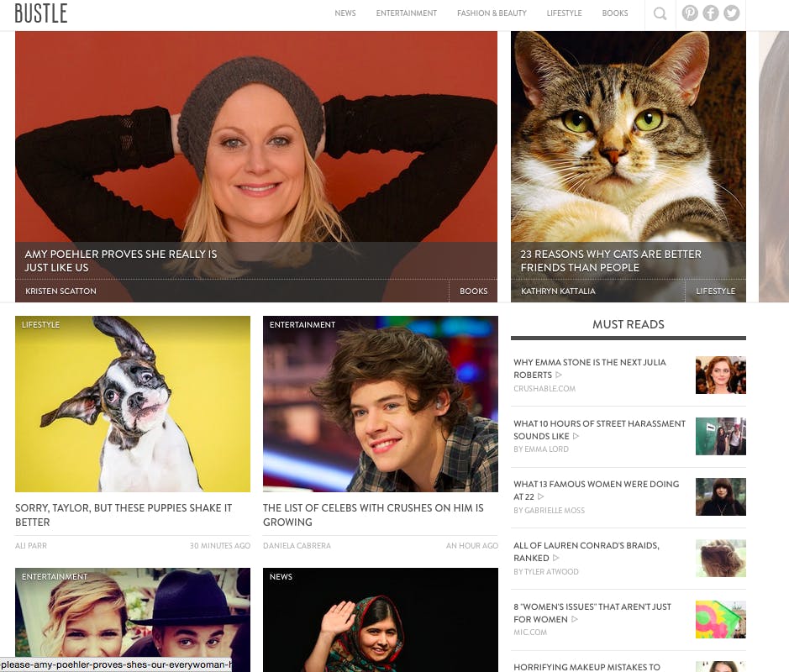Open Bustle's Pinterest page icon

coord(690,13)
